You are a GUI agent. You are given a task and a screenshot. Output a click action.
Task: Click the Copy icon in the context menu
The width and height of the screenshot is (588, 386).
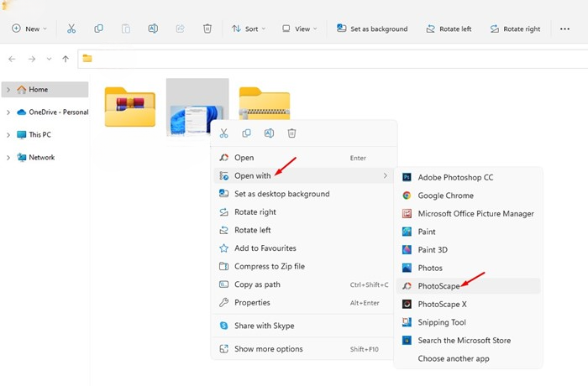[x=246, y=133]
